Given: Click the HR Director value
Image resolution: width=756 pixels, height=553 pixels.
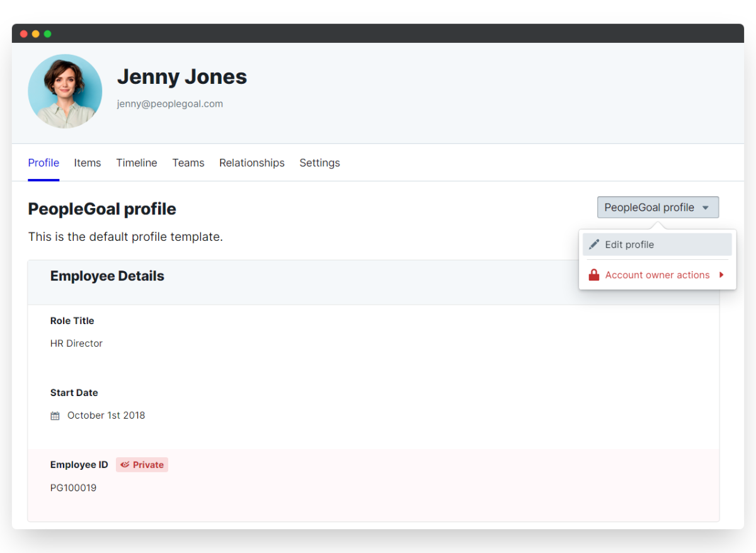Looking at the screenshot, I should pos(76,344).
